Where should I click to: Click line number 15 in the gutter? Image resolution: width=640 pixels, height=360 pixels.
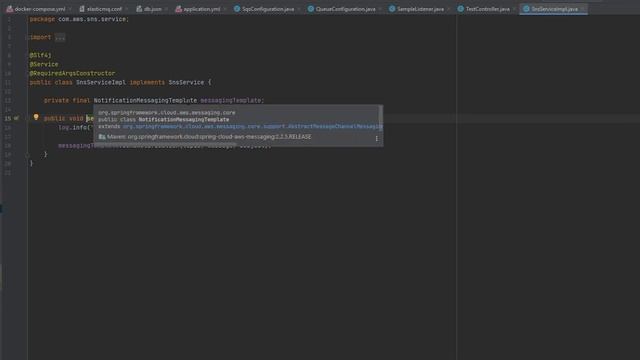click(8, 118)
